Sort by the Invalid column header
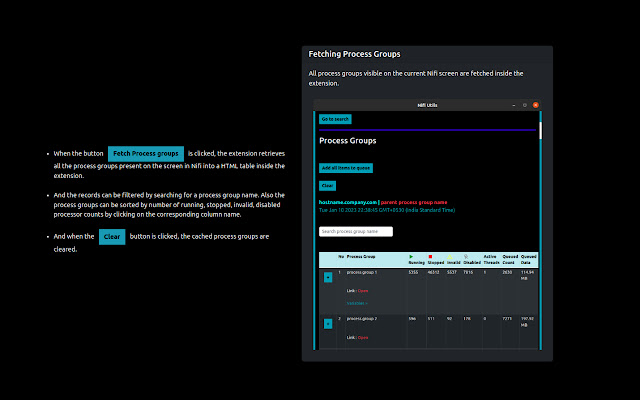 point(453,260)
